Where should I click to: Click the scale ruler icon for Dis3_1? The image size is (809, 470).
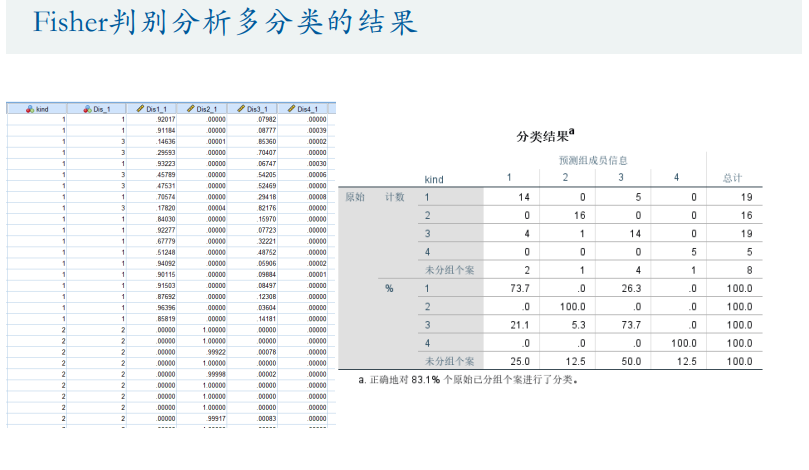coord(240,109)
